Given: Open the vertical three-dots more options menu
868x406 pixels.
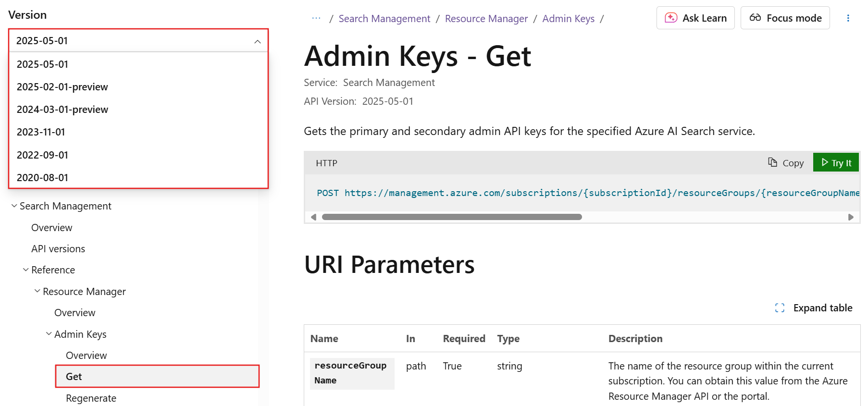Looking at the screenshot, I should (848, 18).
